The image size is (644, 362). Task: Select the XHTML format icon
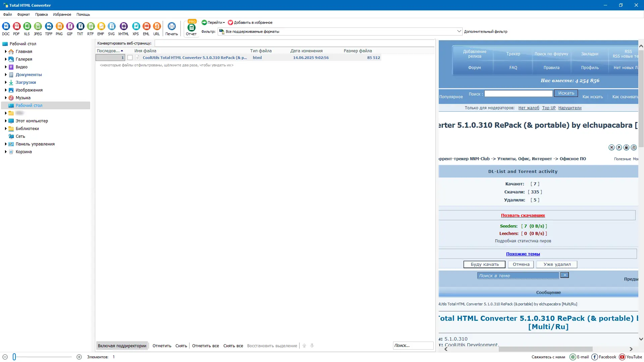pos(123,28)
